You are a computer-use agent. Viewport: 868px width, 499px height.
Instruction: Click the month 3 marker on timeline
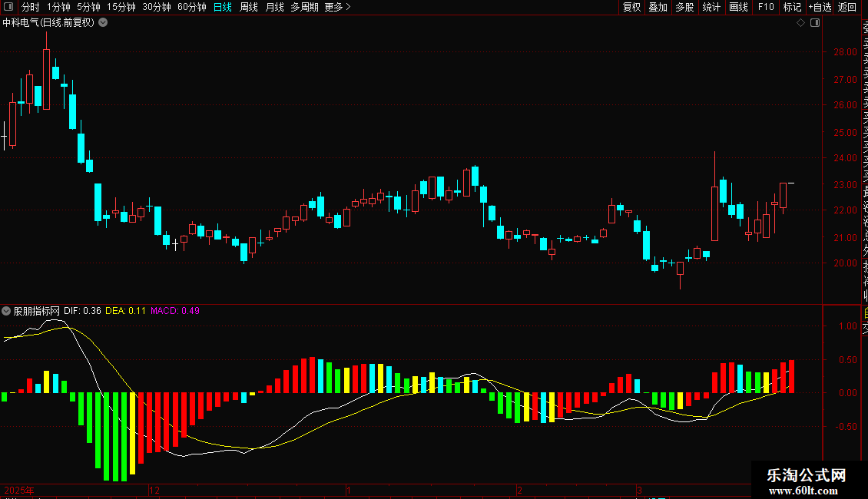[x=639, y=491]
